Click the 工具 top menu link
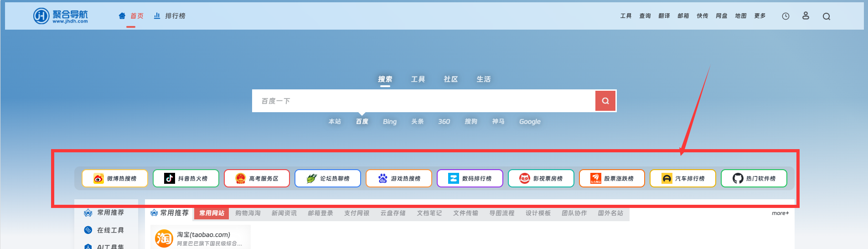 click(626, 16)
